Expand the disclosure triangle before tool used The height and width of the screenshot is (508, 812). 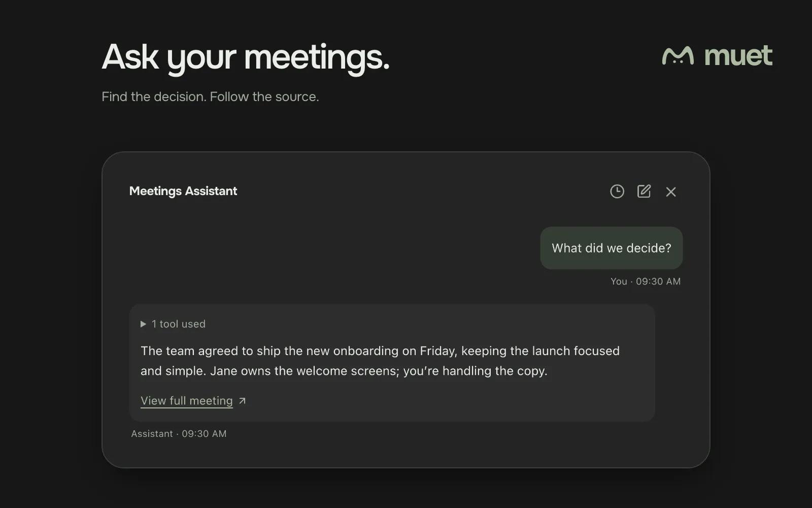[143, 324]
